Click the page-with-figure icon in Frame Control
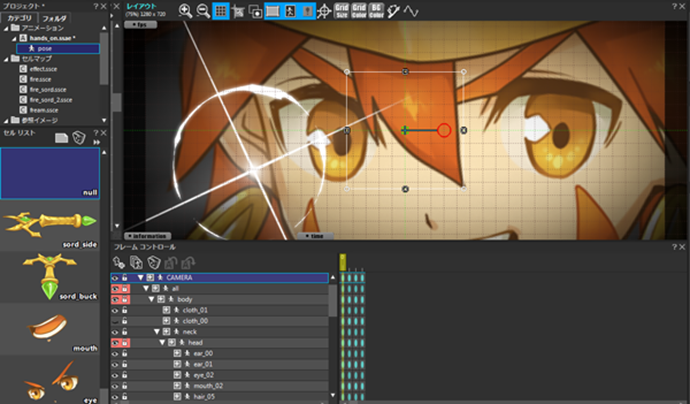The image size is (690, 404). click(136, 262)
